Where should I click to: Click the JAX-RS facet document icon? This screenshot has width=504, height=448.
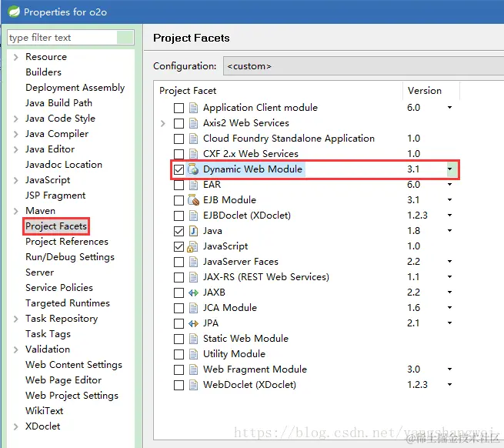[193, 277]
